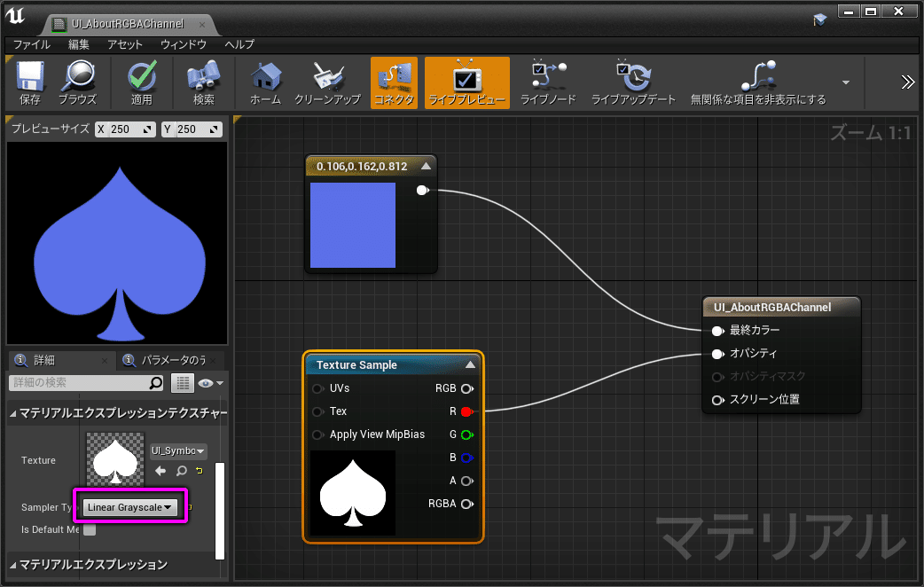Click the Apply View MipBias input pin
The width and height of the screenshot is (924, 587).
[x=317, y=434]
